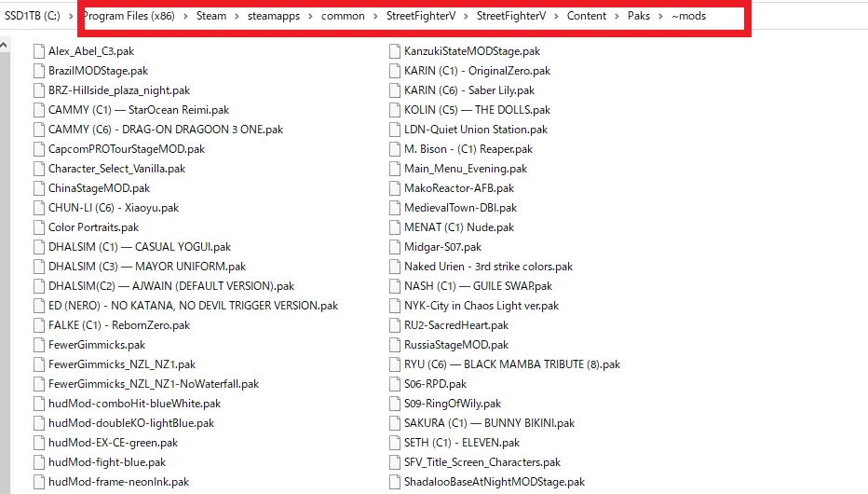Select DHALSIM(C2) — AJWAIN (DEFAULT VERSION).pak

pos(163,286)
